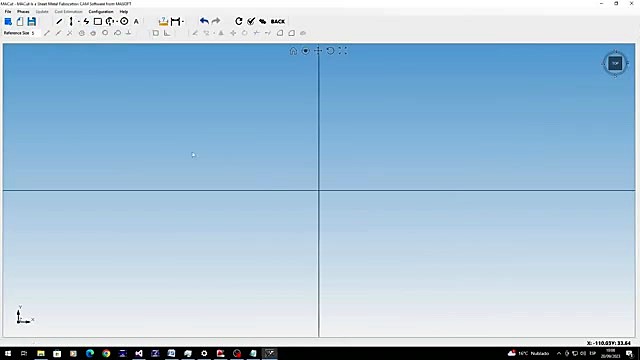Open Microsoft Edge from taskbar

point(90,353)
